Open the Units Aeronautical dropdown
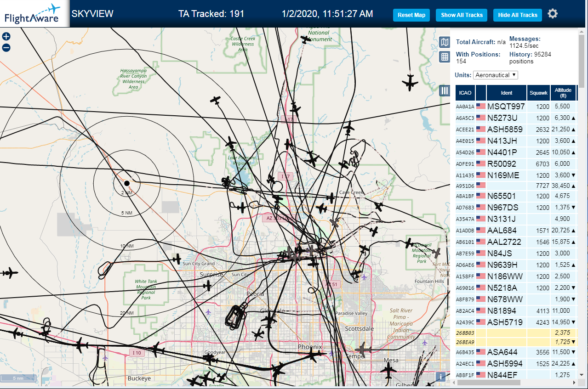This screenshot has width=588, height=389. [496, 75]
